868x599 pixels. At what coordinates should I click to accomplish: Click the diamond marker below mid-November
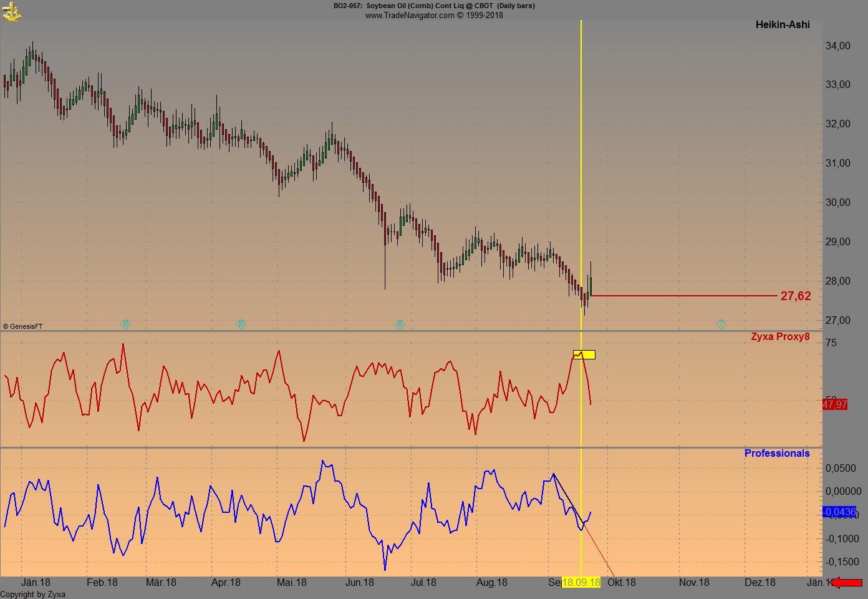coord(721,324)
